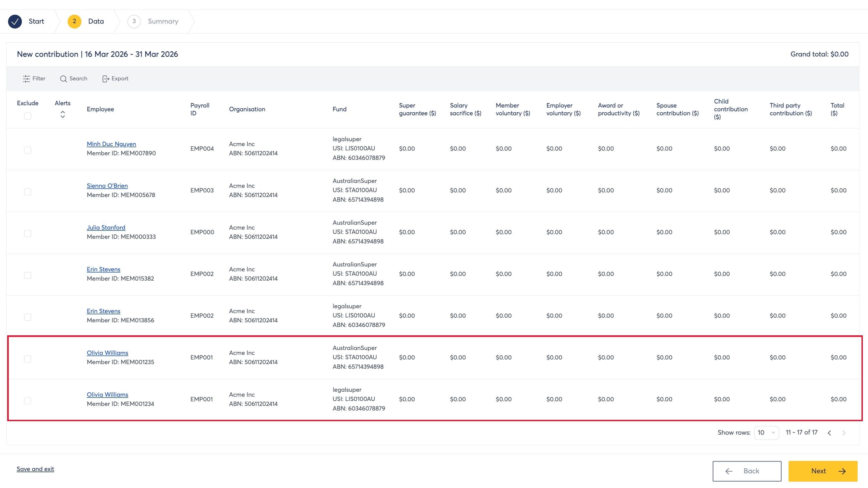Open Olivia Williams link for MEM001235
The height and width of the screenshot is (488, 868).
pyautogui.click(x=107, y=353)
